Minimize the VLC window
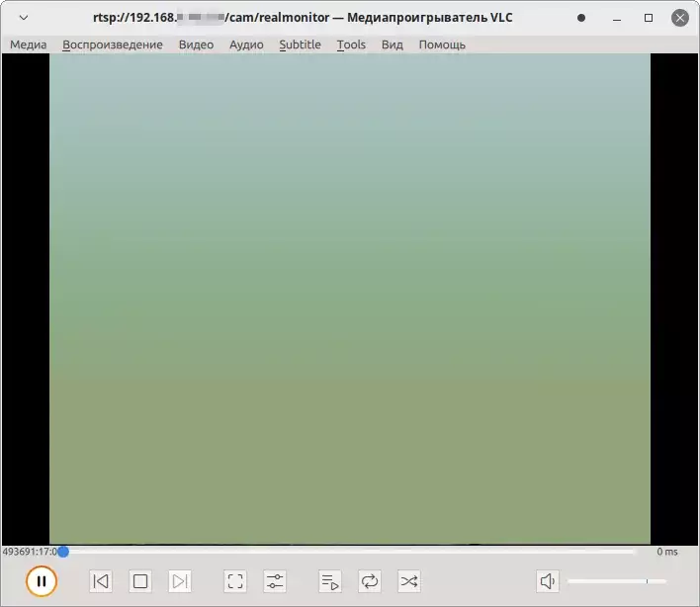This screenshot has width=700, height=607. click(x=617, y=18)
